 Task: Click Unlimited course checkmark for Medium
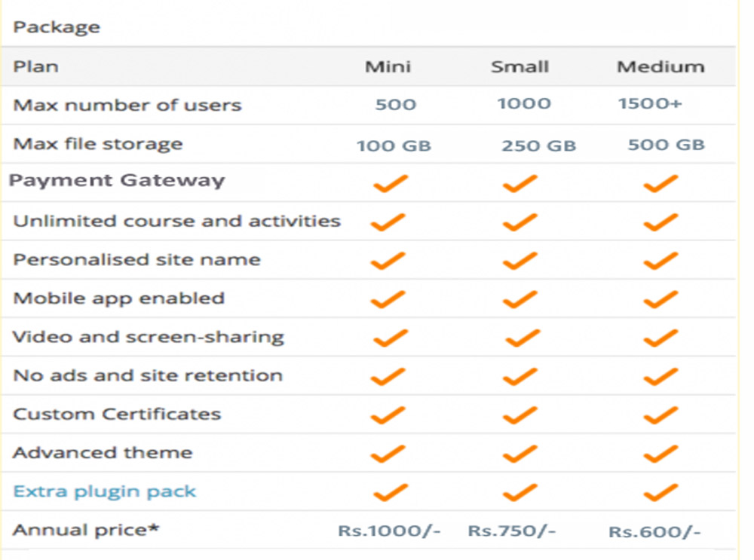[661, 222]
